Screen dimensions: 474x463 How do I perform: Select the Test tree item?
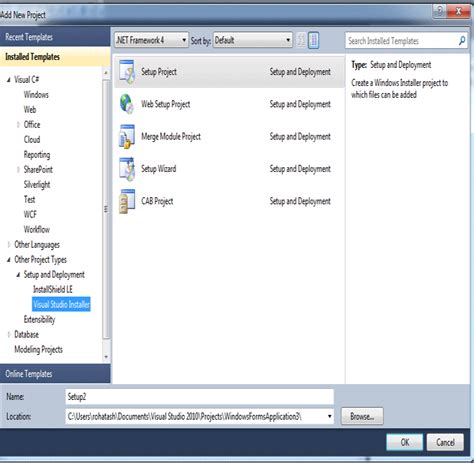click(30, 200)
